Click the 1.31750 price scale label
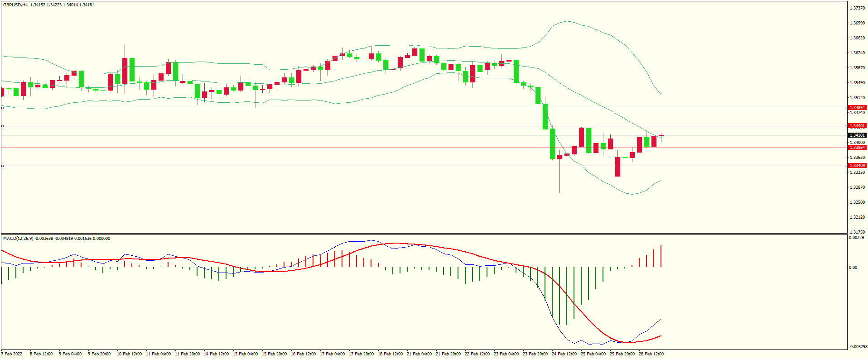This screenshot has width=868, height=359. [x=858, y=232]
